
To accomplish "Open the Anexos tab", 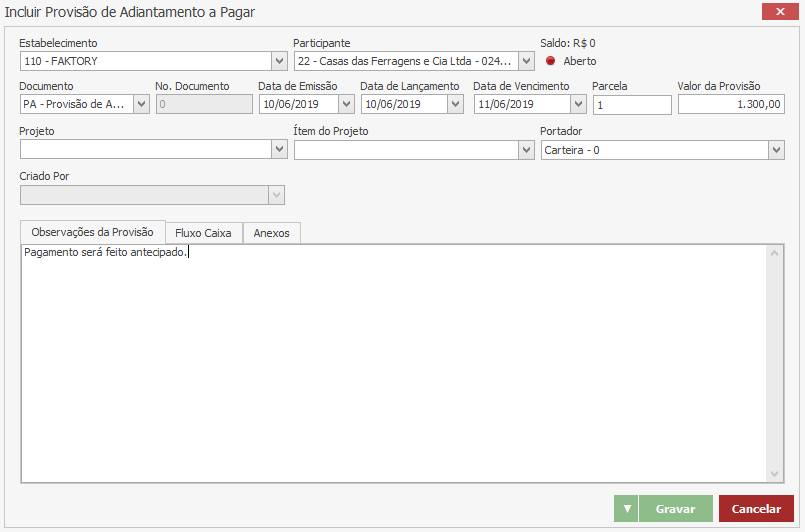I will tap(271, 233).
